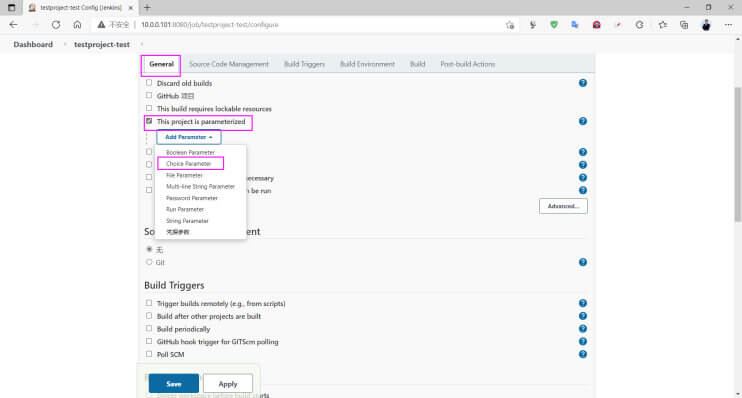Show help for Build after other projects

tap(583, 316)
